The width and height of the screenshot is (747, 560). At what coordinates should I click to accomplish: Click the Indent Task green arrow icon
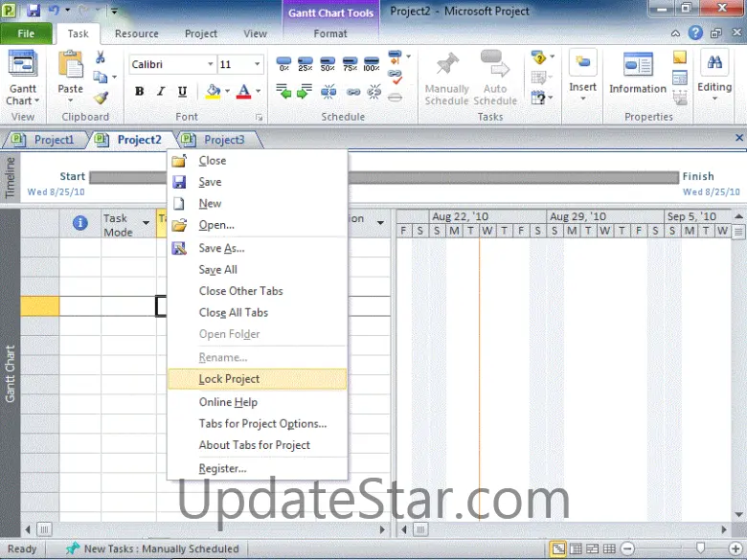(305, 91)
